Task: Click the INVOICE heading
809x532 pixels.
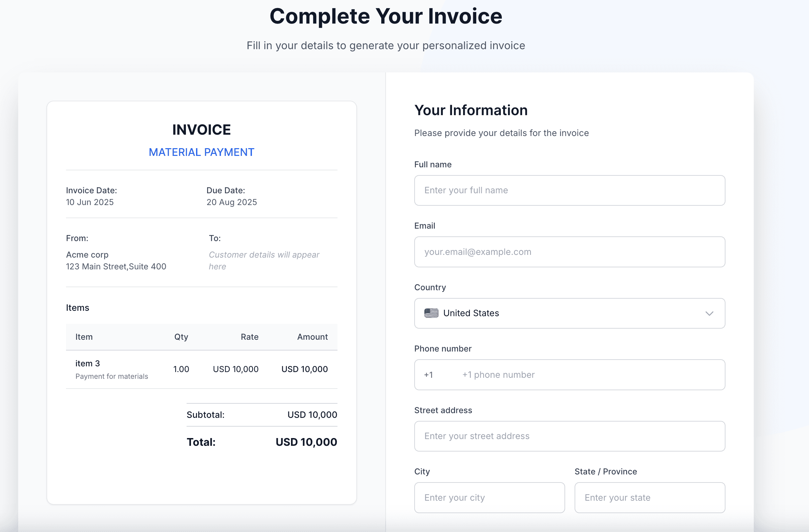Action: click(x=201, y=130)
